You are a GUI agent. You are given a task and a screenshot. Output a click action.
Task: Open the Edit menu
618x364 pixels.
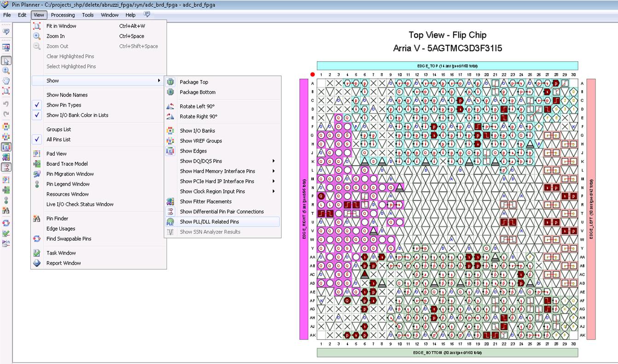coord(22,15)
